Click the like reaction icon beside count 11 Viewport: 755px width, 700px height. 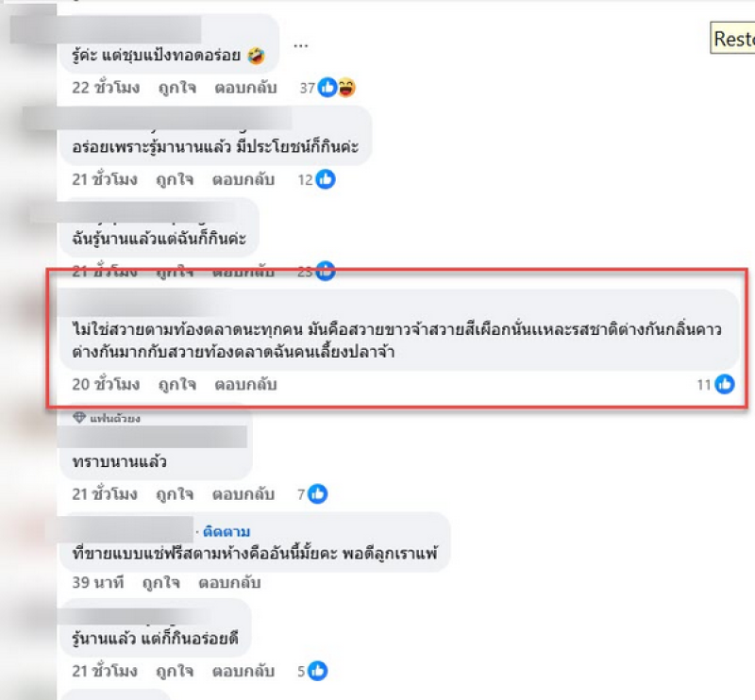[x=725, y=384]
